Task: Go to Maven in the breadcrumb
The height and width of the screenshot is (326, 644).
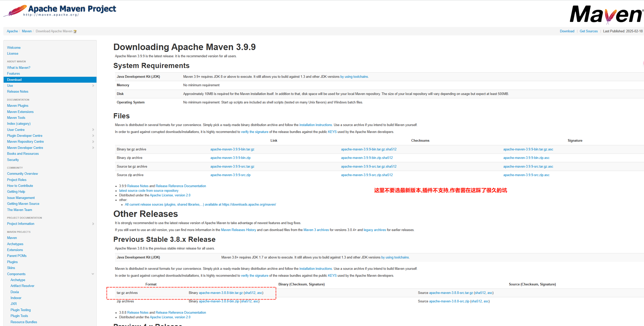Action: tap(27, 31)
